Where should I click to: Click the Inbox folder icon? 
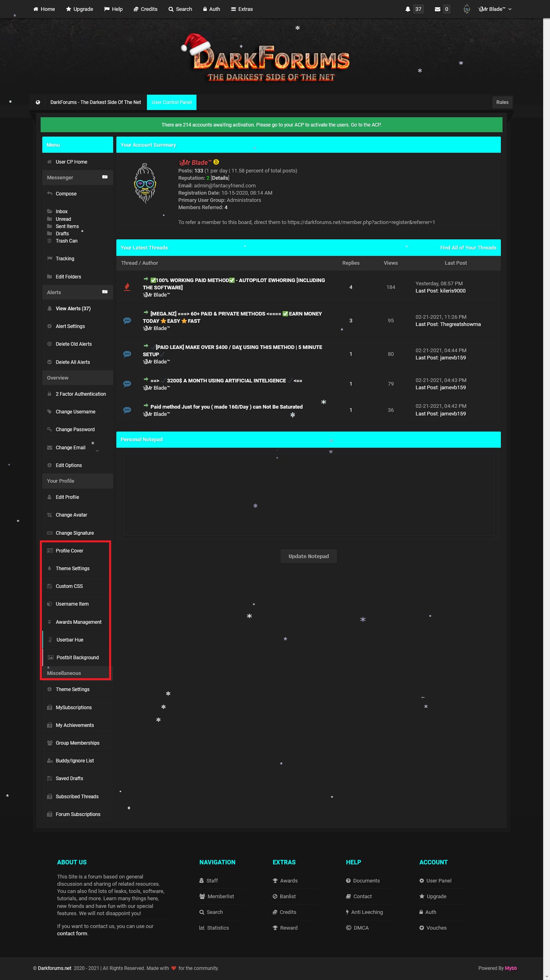pos(50,211)
